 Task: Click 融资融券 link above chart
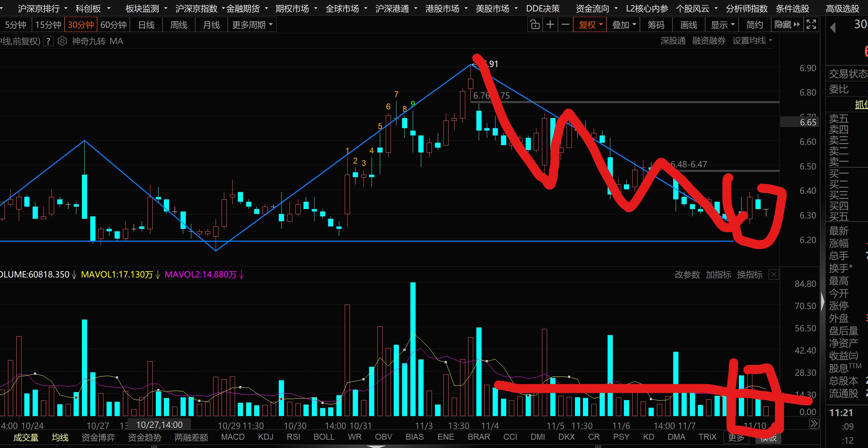point(709,41)
